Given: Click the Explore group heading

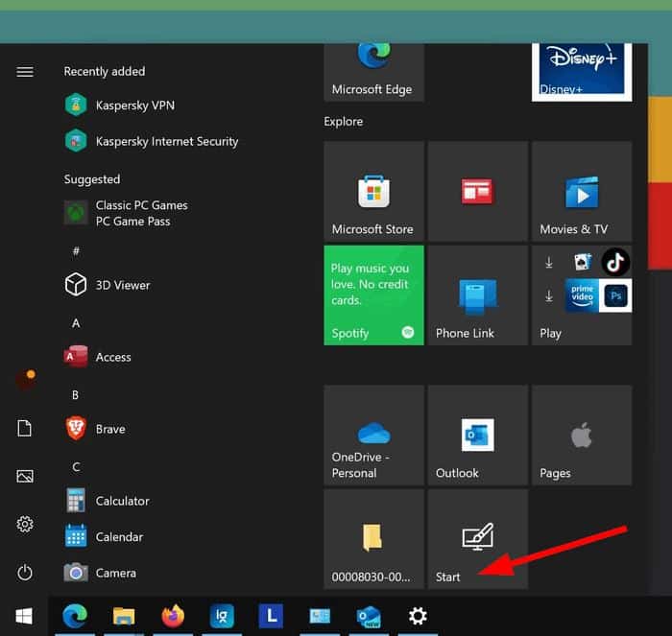Looking at the screenshot, I should 344,122.
